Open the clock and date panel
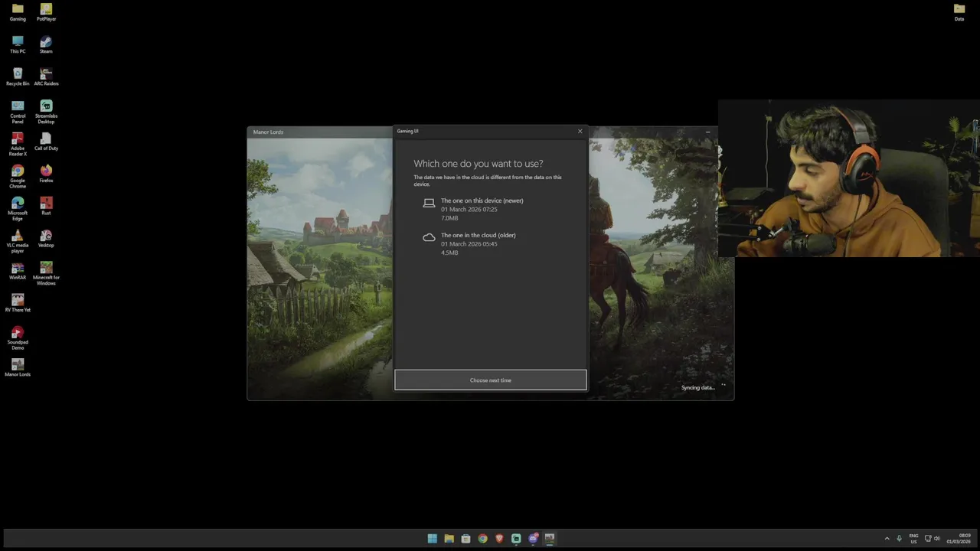Viewport: 980px width, 551px height. point(959,539)
